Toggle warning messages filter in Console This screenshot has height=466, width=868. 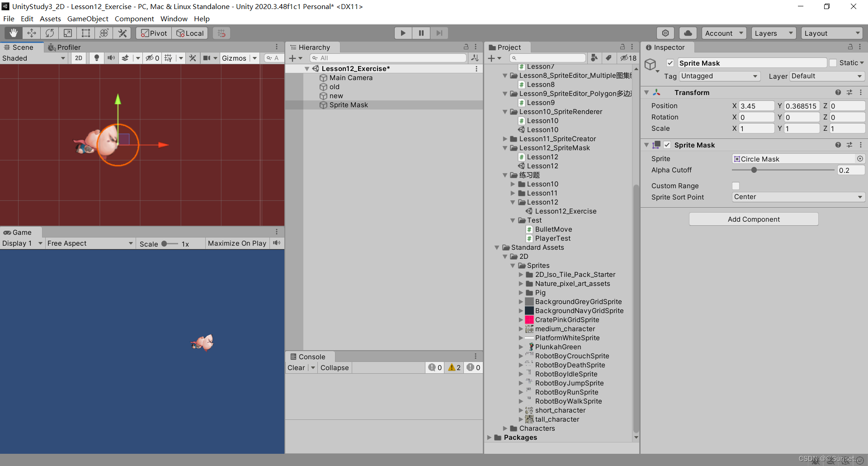(454, 367)
